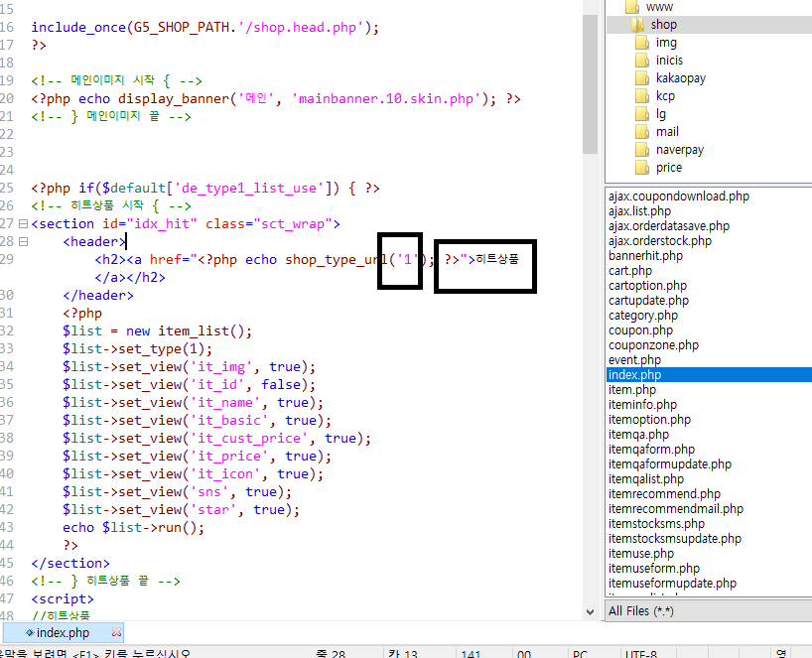Select itemqaform.php file
The height and width of the screenshot is (658, 812).
pos(651,450)
